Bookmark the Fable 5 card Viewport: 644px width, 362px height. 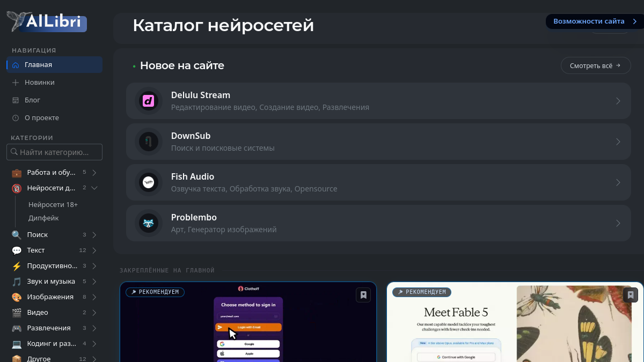(631, 295)
